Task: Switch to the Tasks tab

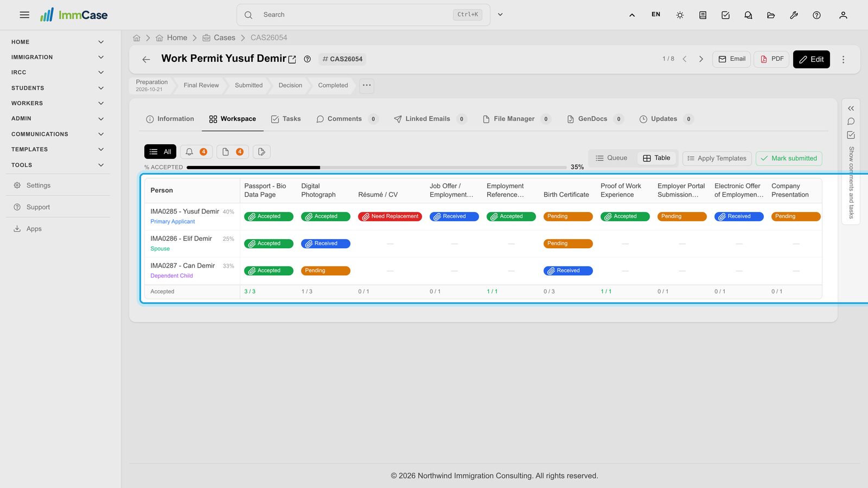Action: coord(286,119)
